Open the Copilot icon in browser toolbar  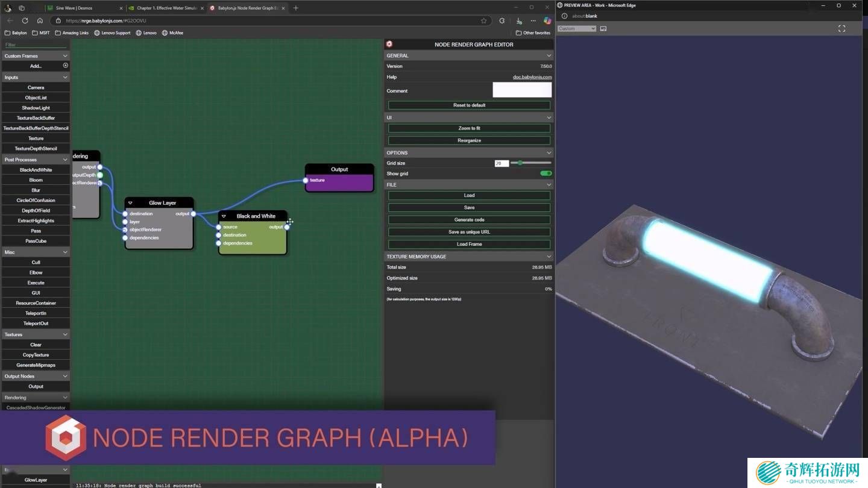(x=547, y=20)
